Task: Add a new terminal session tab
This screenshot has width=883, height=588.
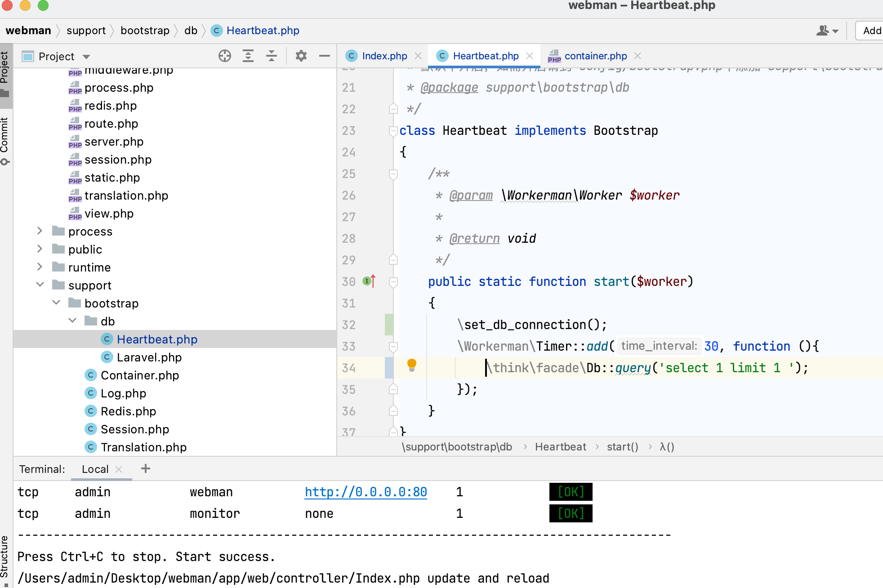Action: pos(146,469)
